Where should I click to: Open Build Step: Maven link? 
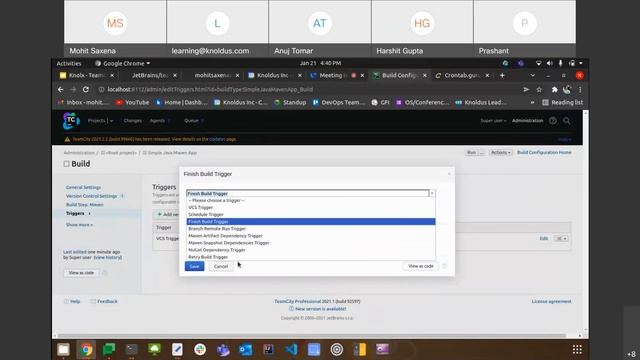point(84,204)
